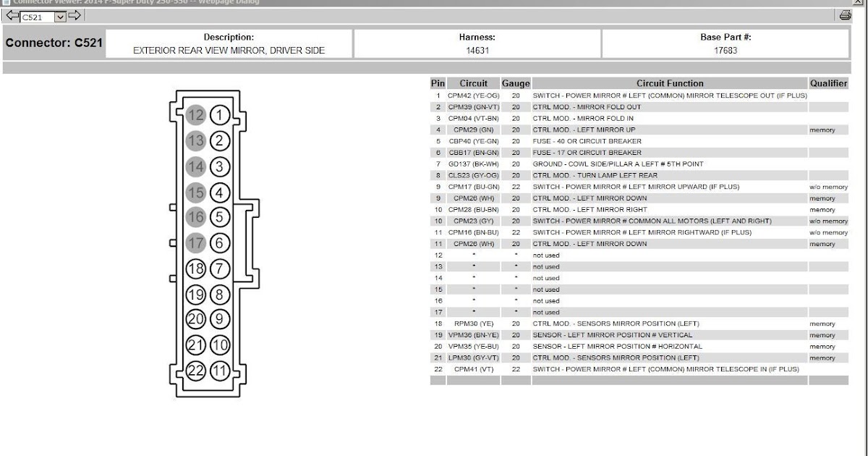Select pin 8 in the connector diagram
This screenshot has width=868, height=456.
coord(219,295)
